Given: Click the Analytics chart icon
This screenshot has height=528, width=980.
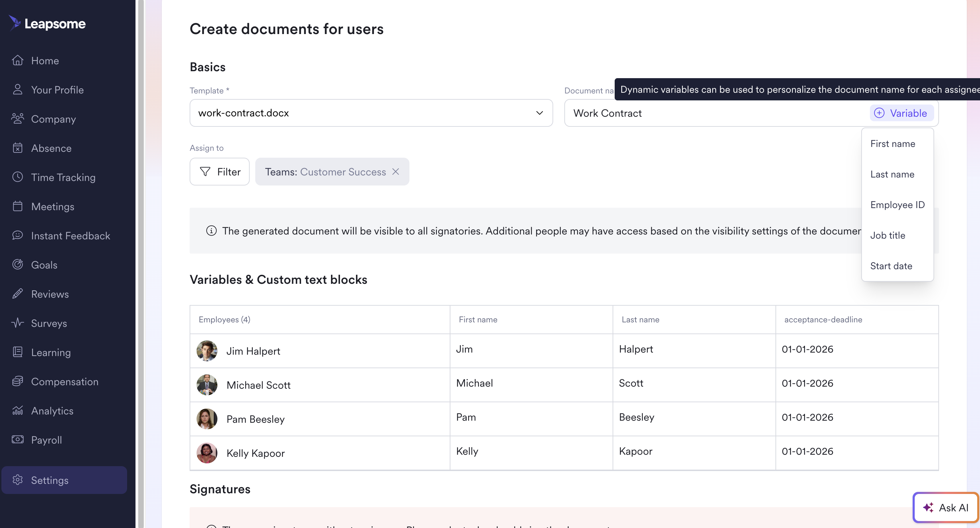Looking at the screenshot, I should (17, 411).
